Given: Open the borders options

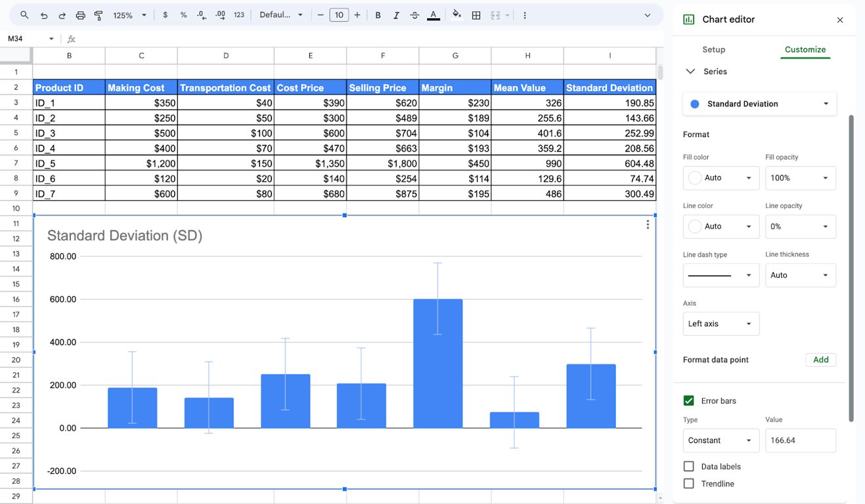Looking at the screenshot, I should click(476, 15).
